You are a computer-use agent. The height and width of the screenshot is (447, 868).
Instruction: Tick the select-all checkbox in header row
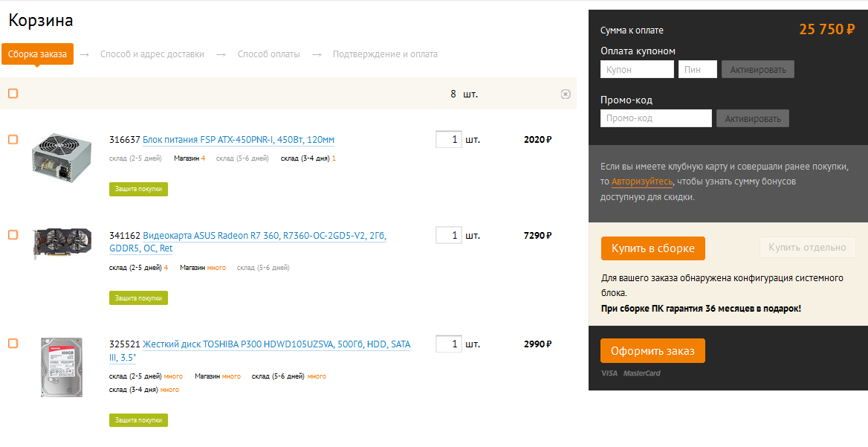[x=13, y=94]
